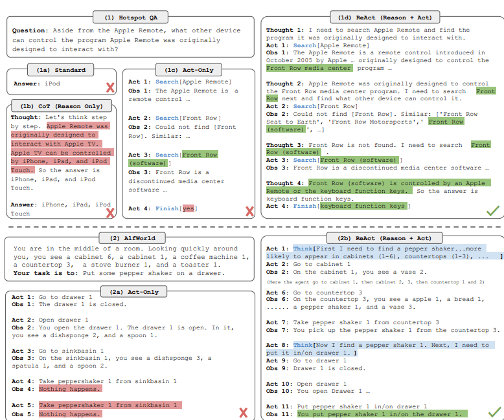Click the red X in the (1c) Act-Only box
The width and height of the screenshot is (504, 420).
[249, 211]
